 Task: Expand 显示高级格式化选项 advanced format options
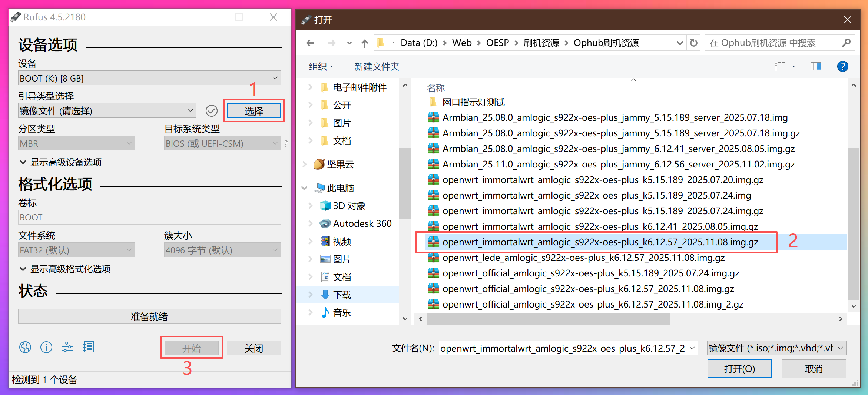66,269
